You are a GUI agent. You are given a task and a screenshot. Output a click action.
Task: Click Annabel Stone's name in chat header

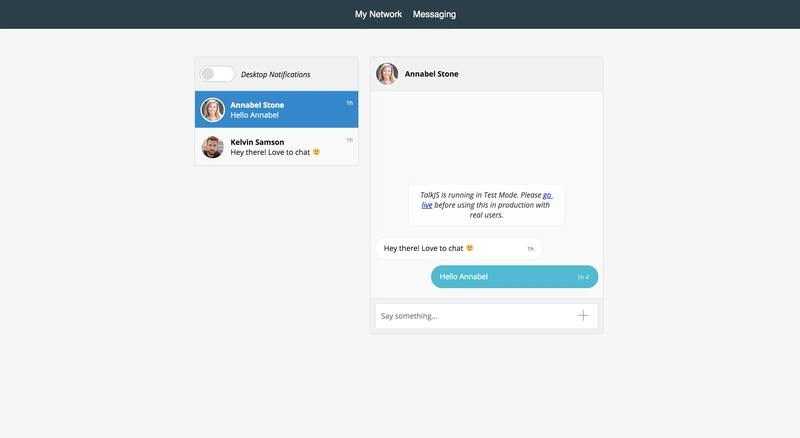(432, 74)
